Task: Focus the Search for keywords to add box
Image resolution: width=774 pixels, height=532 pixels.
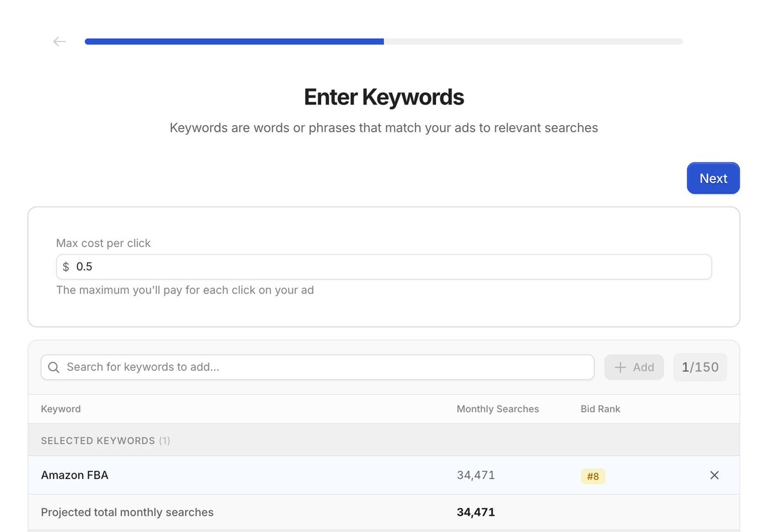Action: click(317, 367)
